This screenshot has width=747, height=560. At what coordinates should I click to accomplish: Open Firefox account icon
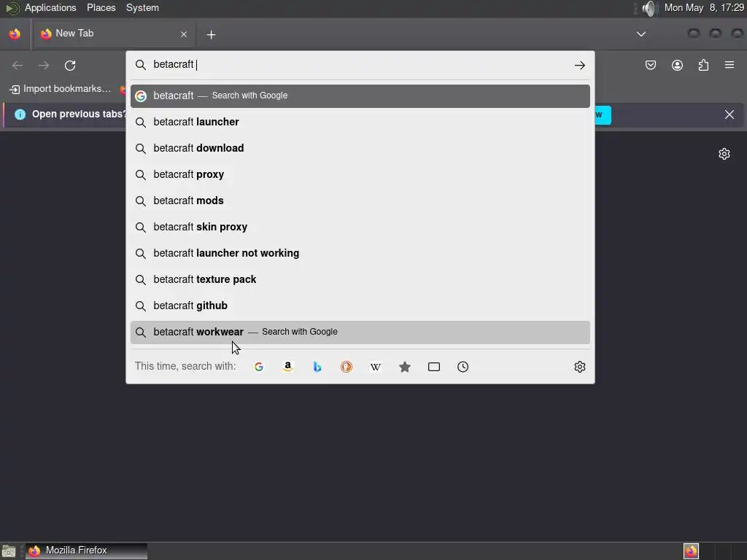coord(677,65)
